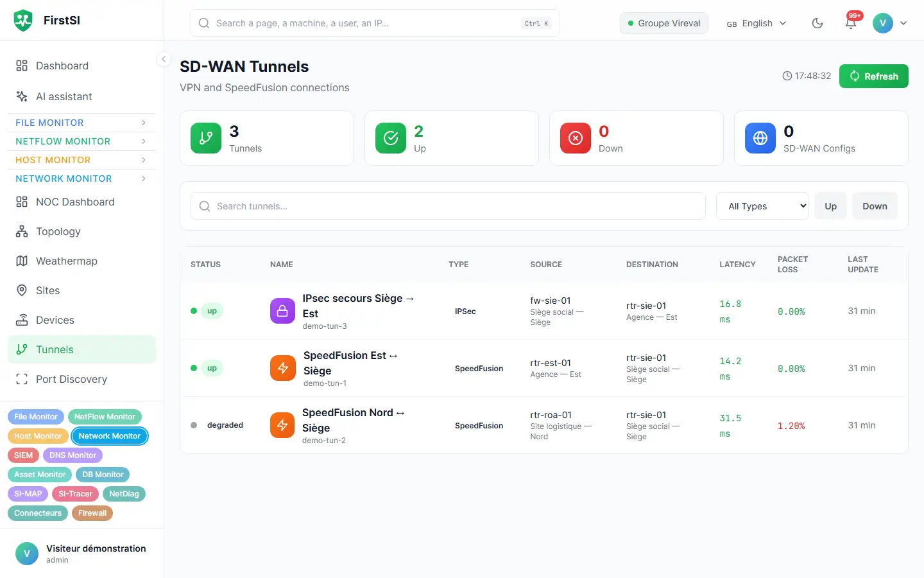
Task: Click the Groupe Vireval organization button
Action: (x=664, y=23)
